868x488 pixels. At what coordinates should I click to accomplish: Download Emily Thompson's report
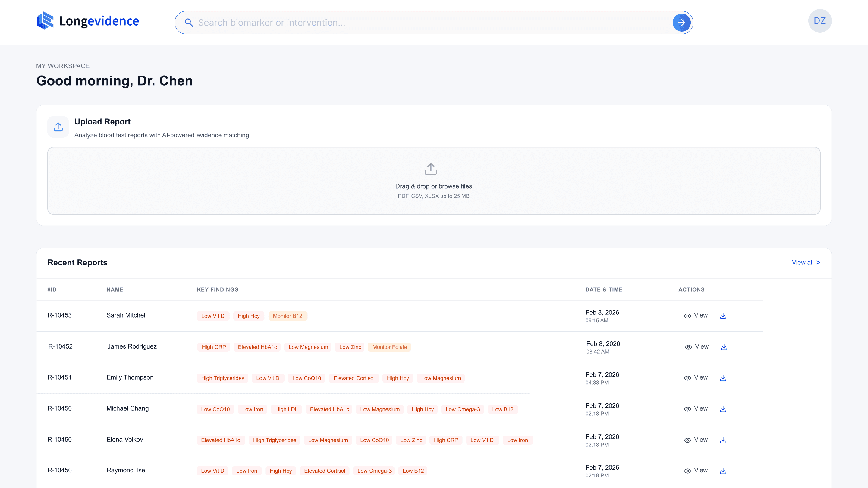point(723,378)
